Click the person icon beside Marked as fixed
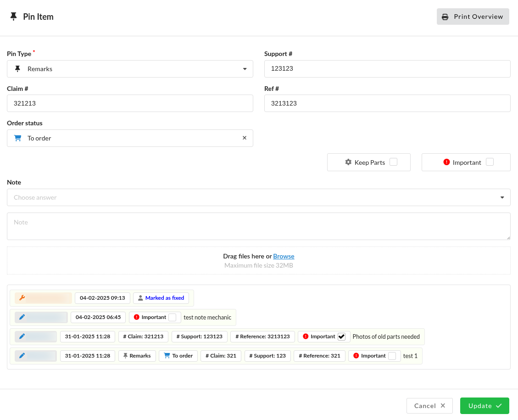The width and height of the screenshot is (518, 420). [x=140, y=298]
